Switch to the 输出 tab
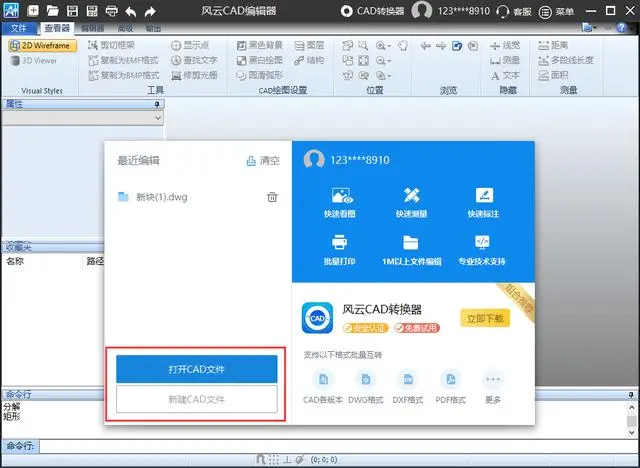 click(153, 28)
